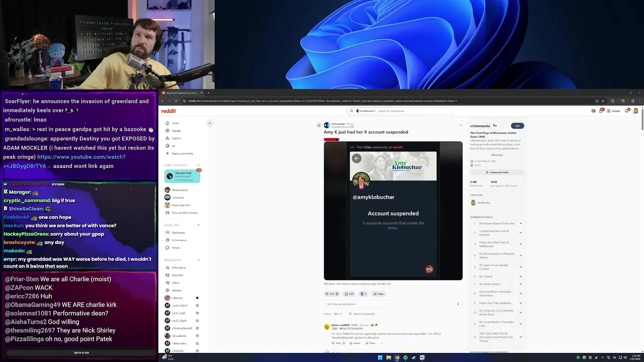Image resolution: width=644 pixels, height=362 pixels.
Task: Expand rule No Trolling
Action: tap(521, 277)
